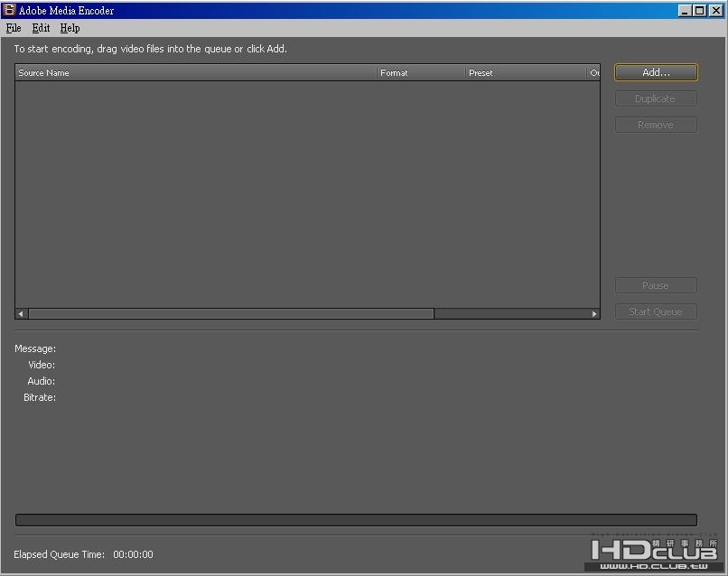Click the Add... button

(x=656, y=72)
